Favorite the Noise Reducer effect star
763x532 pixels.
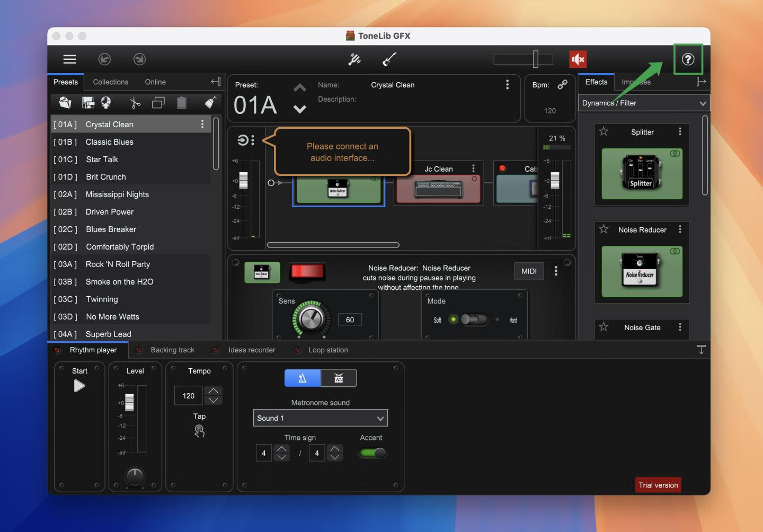(x=604, y=229)
